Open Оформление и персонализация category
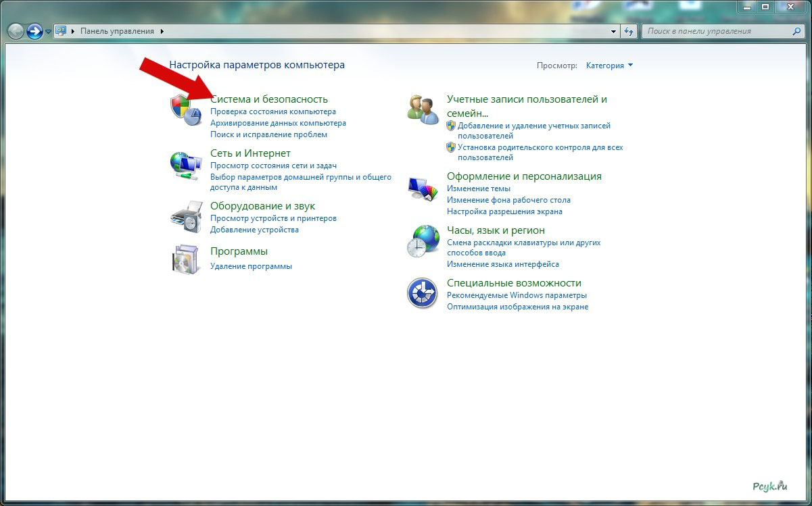812x506 pixels. point(524,176)
